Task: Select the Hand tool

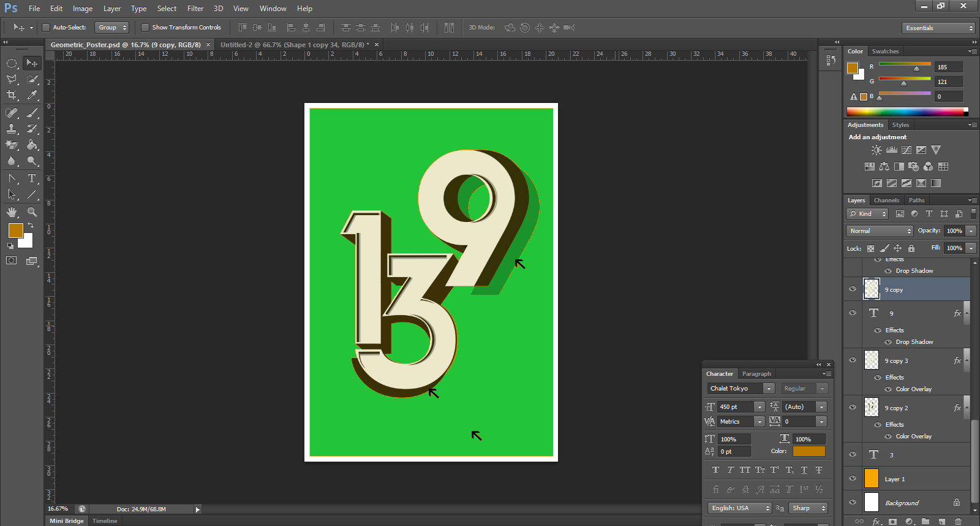Action: (12, 212)
